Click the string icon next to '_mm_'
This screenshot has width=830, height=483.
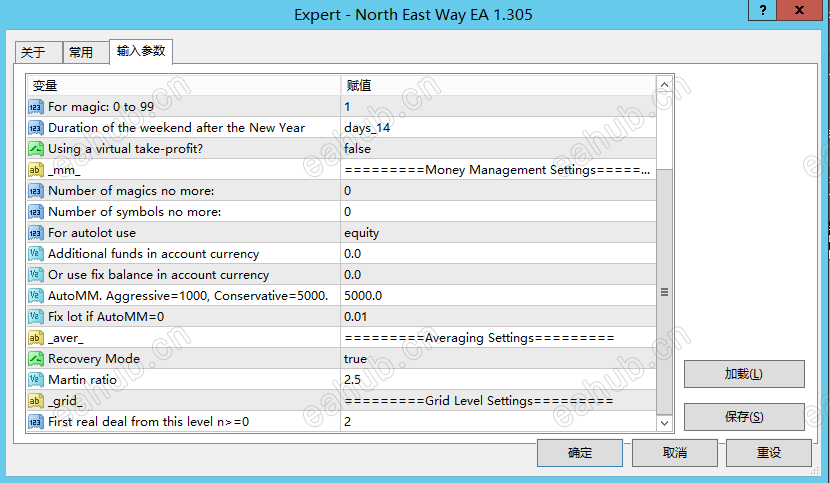coord(35,170)
